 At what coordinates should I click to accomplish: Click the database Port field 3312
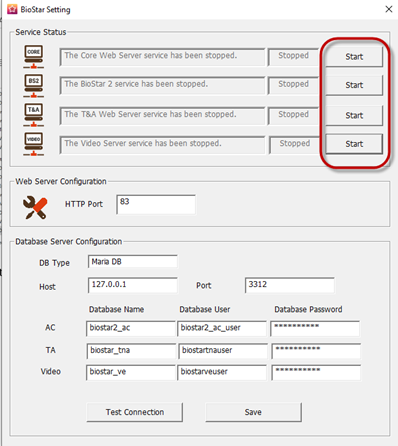pos(290,285)
